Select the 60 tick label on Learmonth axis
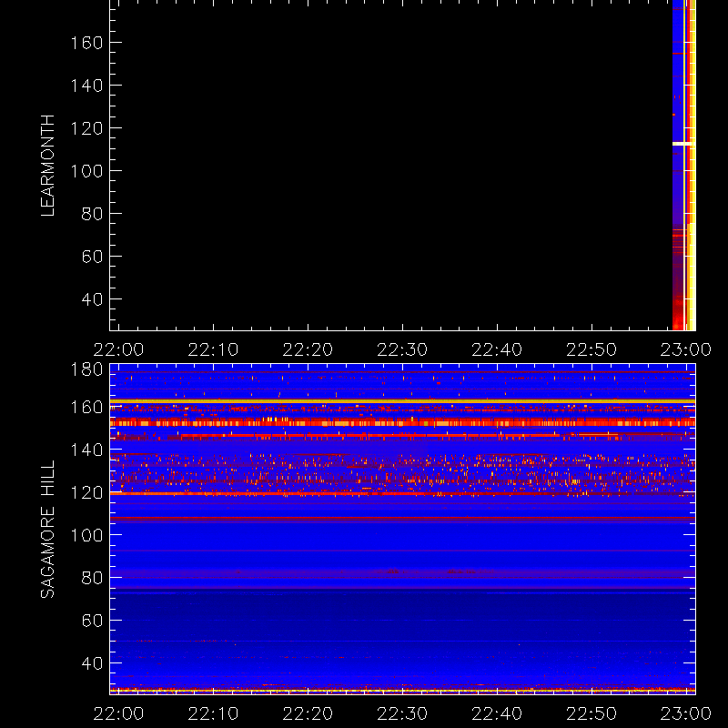 point(92,257)
